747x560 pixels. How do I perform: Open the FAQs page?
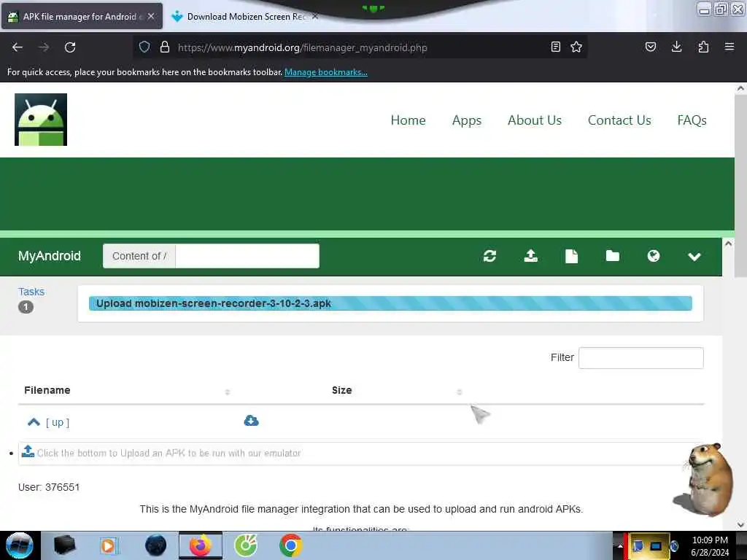pos(692,120)
